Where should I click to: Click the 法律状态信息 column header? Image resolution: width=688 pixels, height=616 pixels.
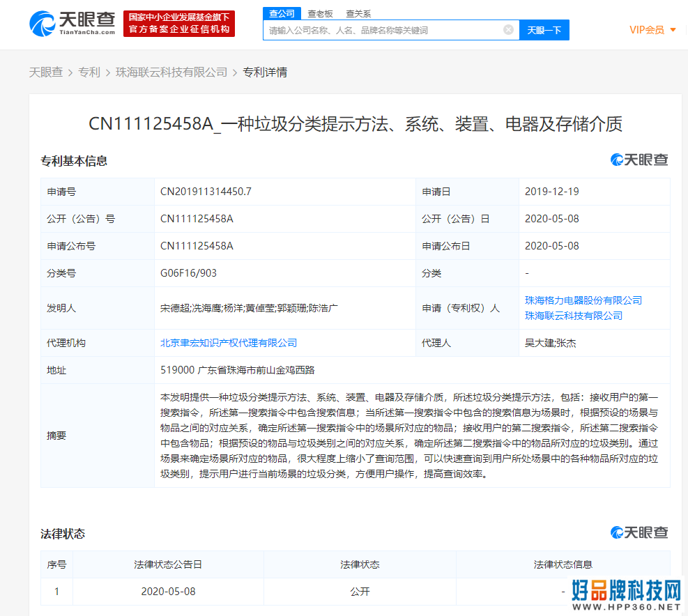(563, 564)
